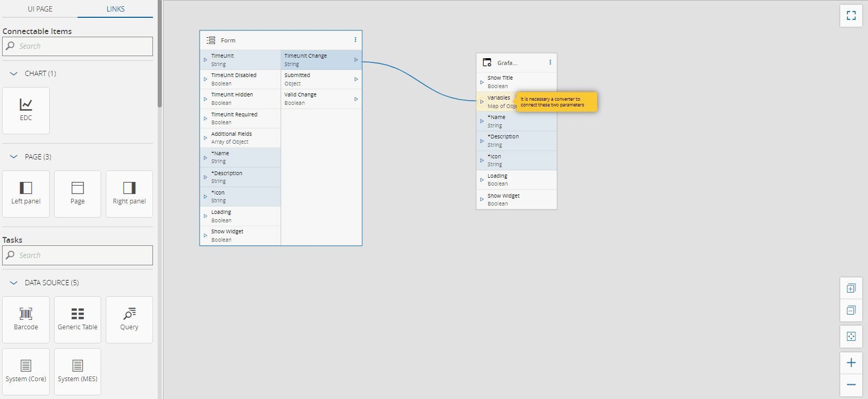This screenshot has height=399, width=868.
Task: Click the Submitted output port arrow
Action: tap(356, 79)
